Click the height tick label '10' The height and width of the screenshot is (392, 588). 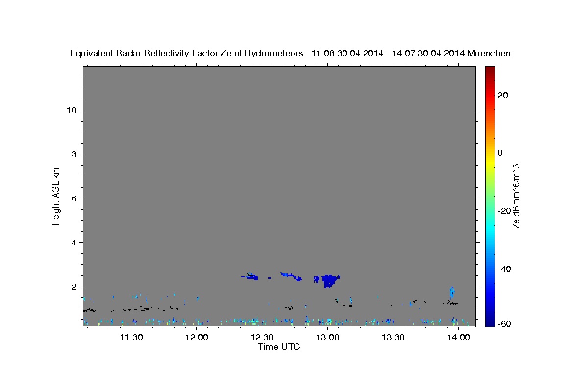point(71,110)
